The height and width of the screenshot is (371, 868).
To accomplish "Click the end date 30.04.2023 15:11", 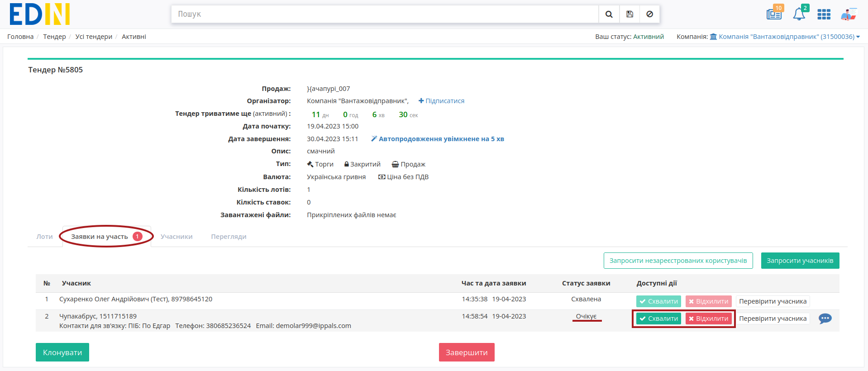I will tap(333, 139).
